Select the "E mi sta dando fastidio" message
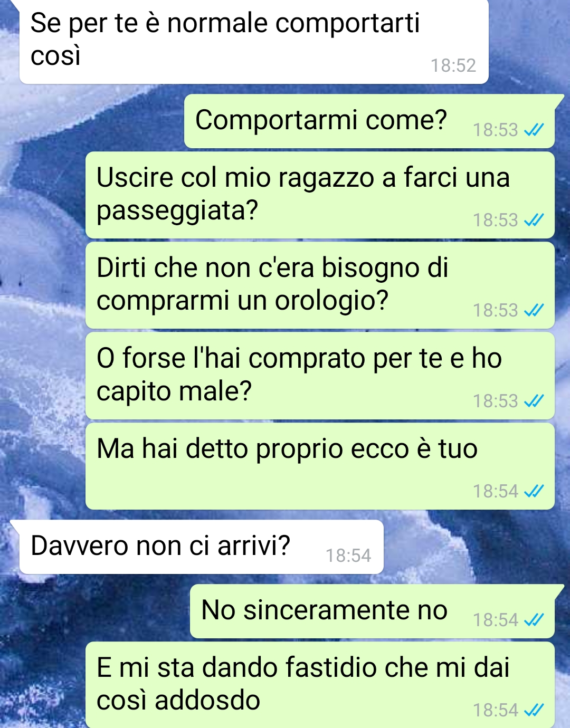Viewport: 570px width, 728px height. point(320,685)
